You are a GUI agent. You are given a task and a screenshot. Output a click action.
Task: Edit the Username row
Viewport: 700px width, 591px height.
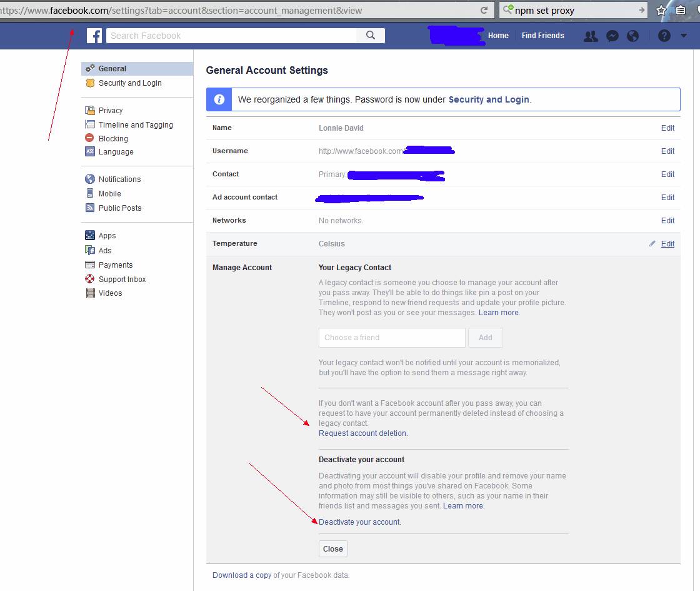667,151
